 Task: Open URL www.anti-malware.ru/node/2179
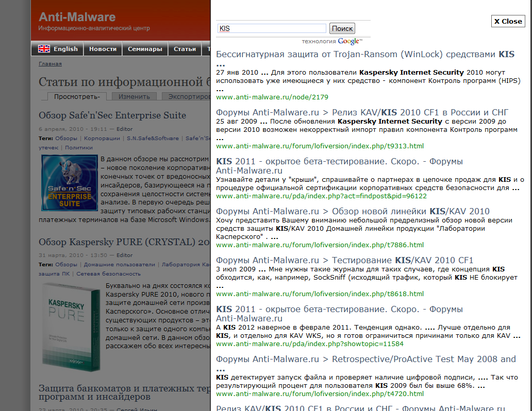click(272, 97)
